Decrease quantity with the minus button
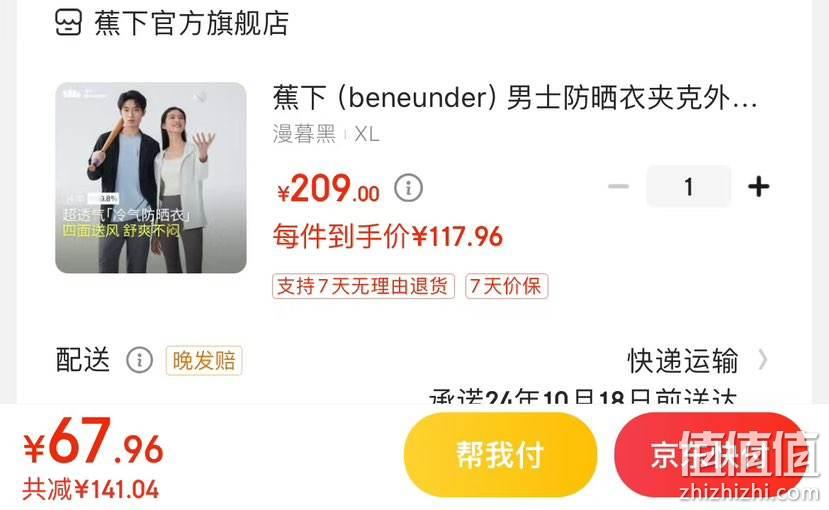This screenshot has width=829, height=510. pyautogui.click(x=618, y=187)
